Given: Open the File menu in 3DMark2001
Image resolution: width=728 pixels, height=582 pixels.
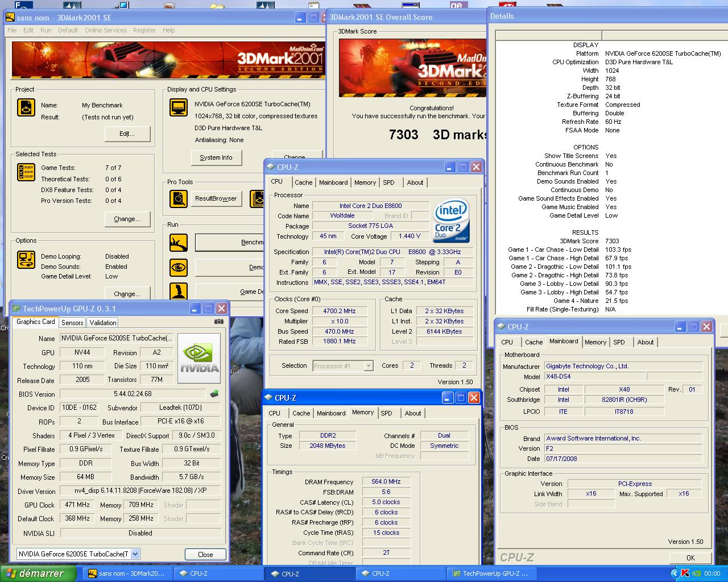Looking at the screenshot, I should pos(12,30).
